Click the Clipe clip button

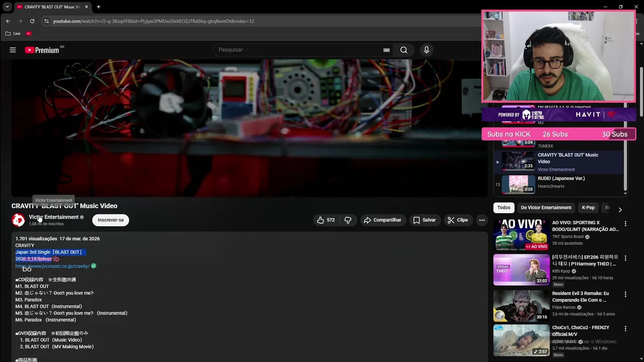(458, 220)
